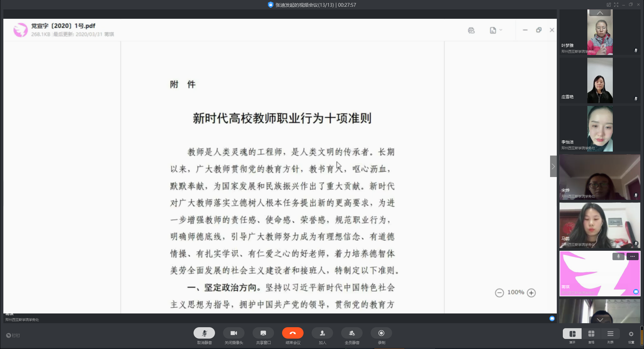Select 宋烨 participant video tile

(600, 177)
